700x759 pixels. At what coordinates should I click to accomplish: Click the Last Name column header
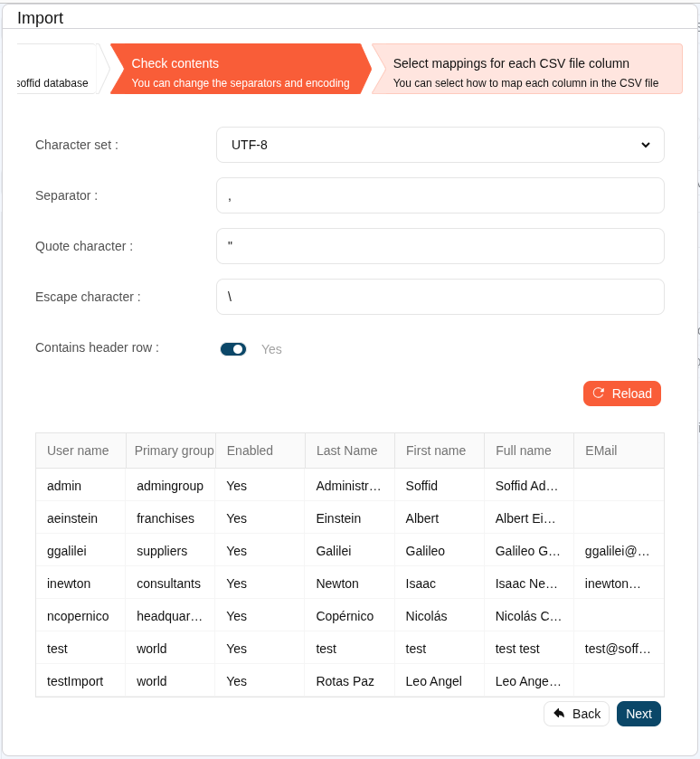coord(347,451)
